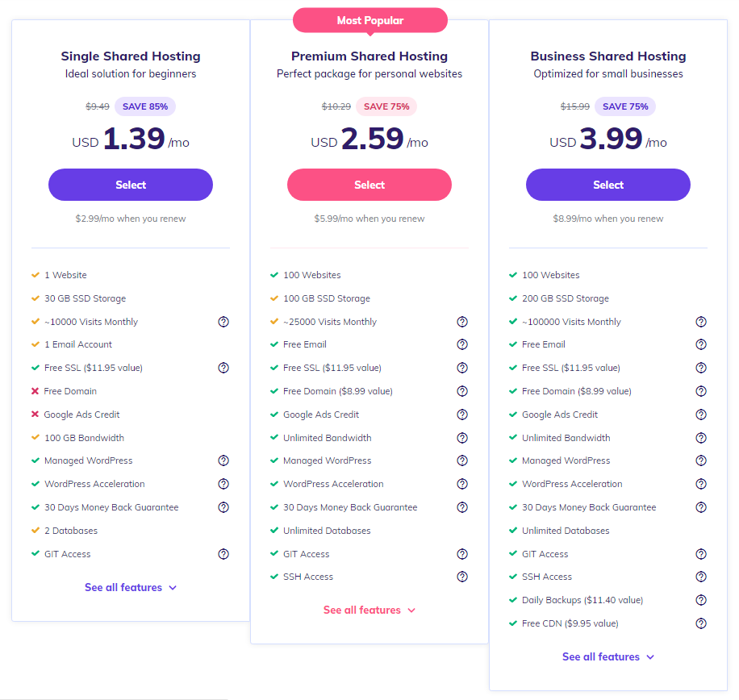Screen dimensions: 739x700
Task: Open help icon for Business plan Money Back Guarantee
Action: (x=701, y=507)
